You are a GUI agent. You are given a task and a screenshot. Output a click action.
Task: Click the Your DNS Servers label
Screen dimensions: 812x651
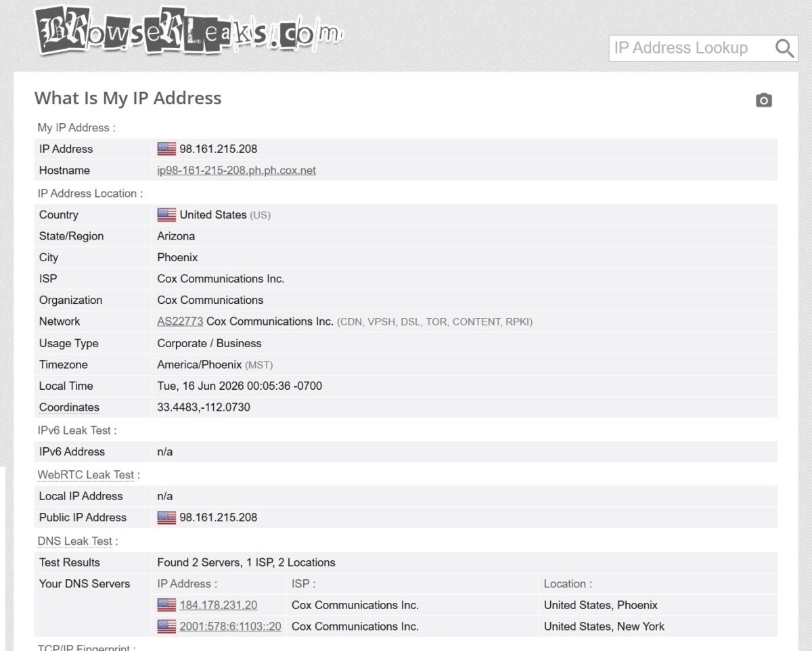tap(85, 584)
